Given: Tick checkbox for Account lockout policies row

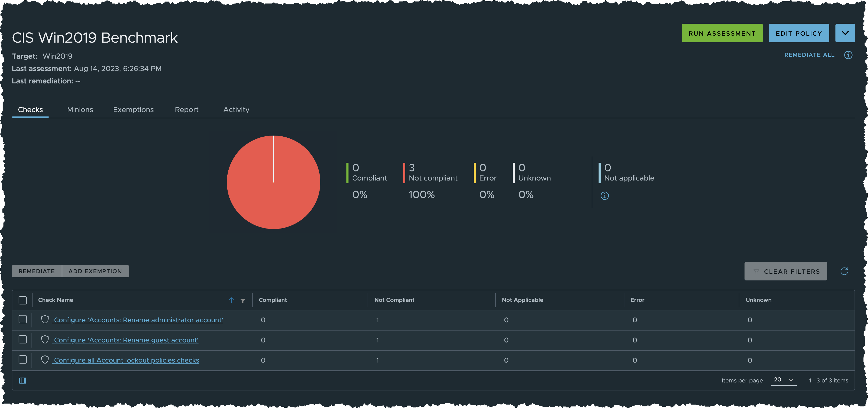Looking at the screenshot, I should [x=22, y=359].
